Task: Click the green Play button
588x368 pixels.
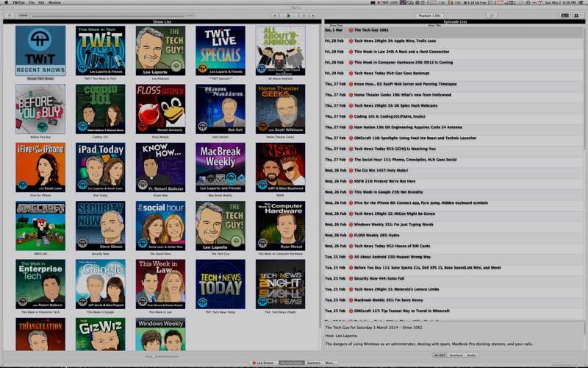Action: pos(289,15)
